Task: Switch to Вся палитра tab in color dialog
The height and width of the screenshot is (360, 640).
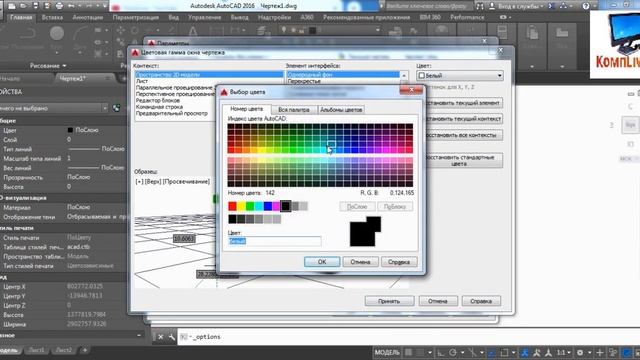Action: click(293, 109)
